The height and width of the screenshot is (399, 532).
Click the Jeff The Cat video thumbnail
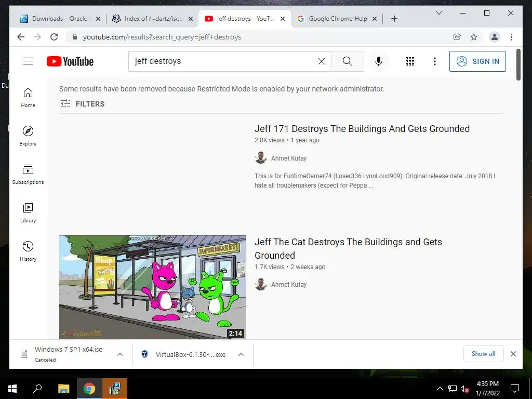pyautogui.click(x=153, y=287)
